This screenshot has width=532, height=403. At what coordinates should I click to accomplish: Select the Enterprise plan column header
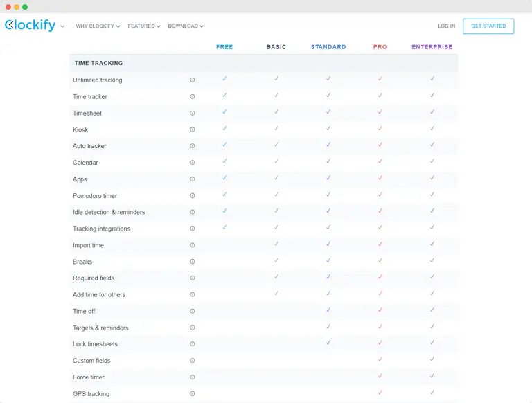pos(432,47)
